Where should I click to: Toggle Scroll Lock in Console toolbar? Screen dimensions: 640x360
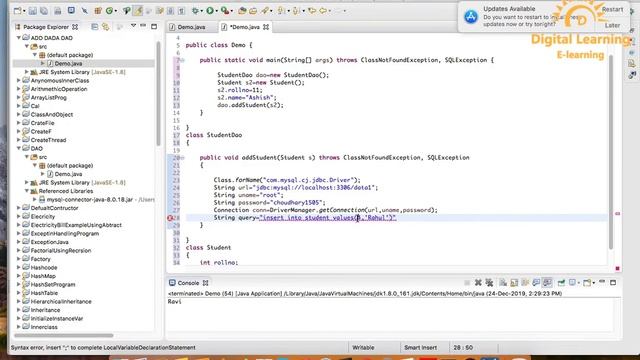514,282
